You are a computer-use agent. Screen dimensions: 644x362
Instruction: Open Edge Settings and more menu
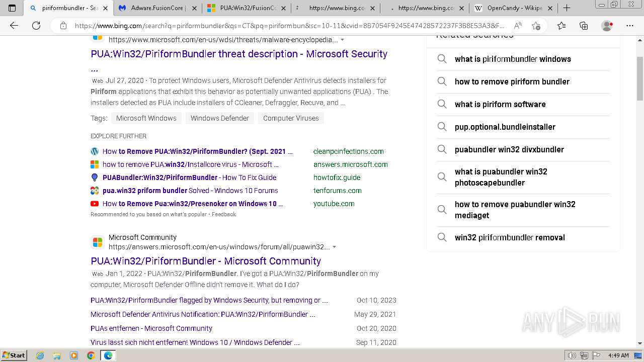[630, 26]
